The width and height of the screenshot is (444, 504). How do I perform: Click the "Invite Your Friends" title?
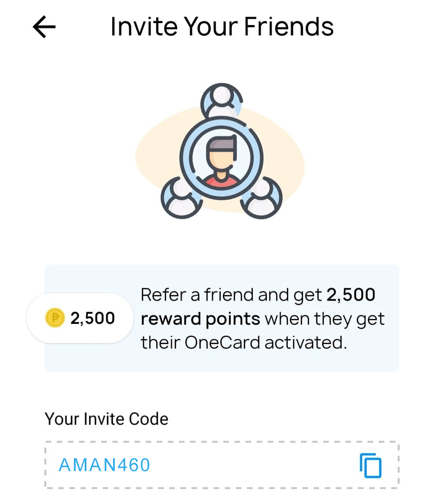click(222, 27)
